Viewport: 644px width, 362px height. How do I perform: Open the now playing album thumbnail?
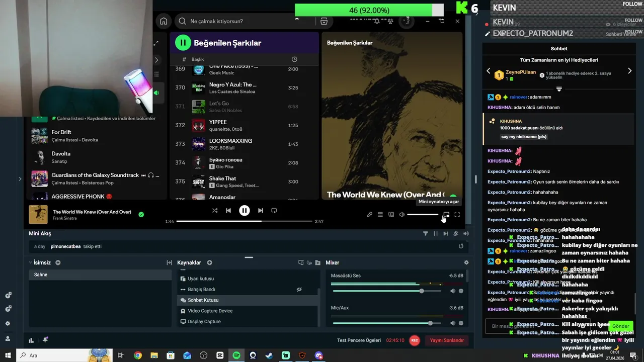coord(38,214)
